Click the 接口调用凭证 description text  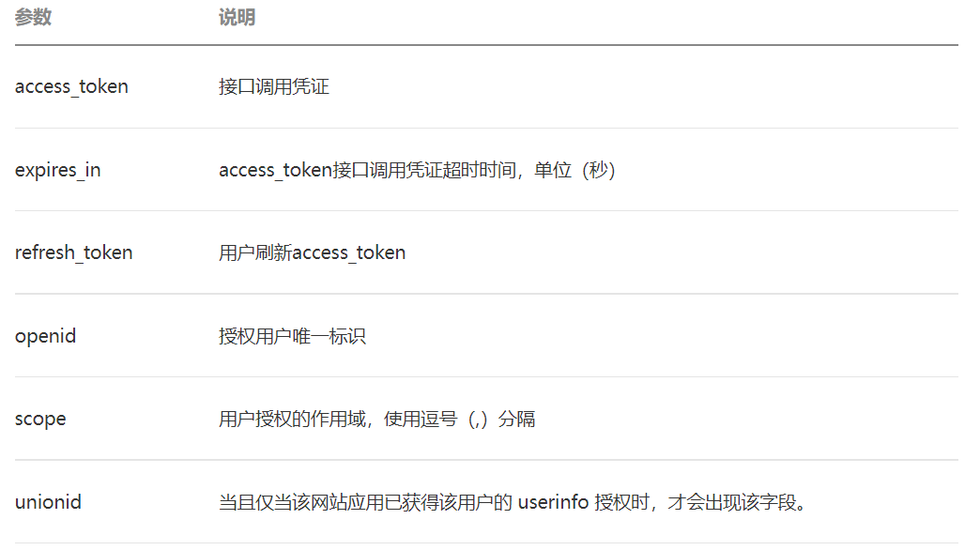point(274,86)
